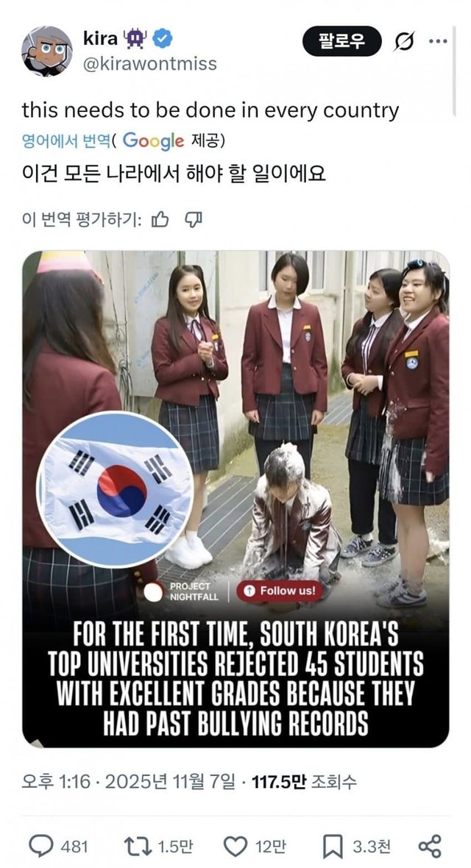Click the 팔로우 follow button

coord(342,41)
